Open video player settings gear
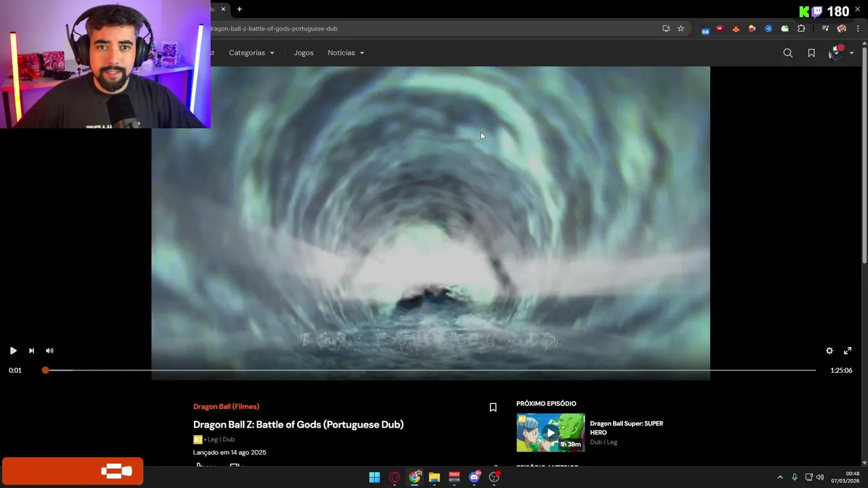 pos(829,350)
